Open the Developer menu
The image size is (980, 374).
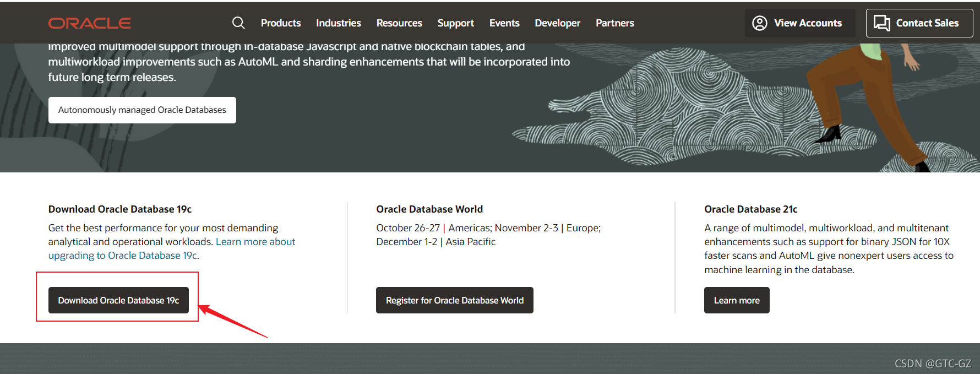coord(558,23)
